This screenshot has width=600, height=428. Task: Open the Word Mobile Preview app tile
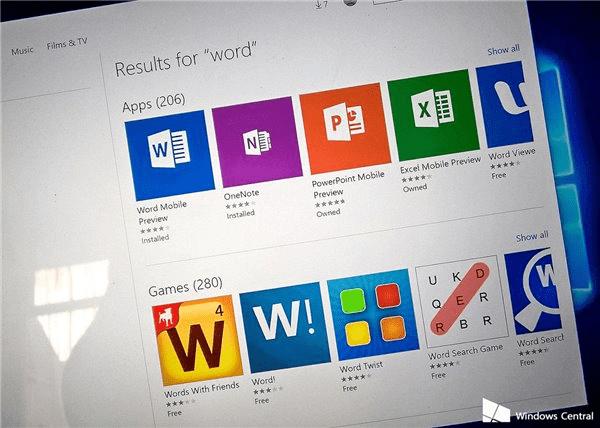point(170,155)
